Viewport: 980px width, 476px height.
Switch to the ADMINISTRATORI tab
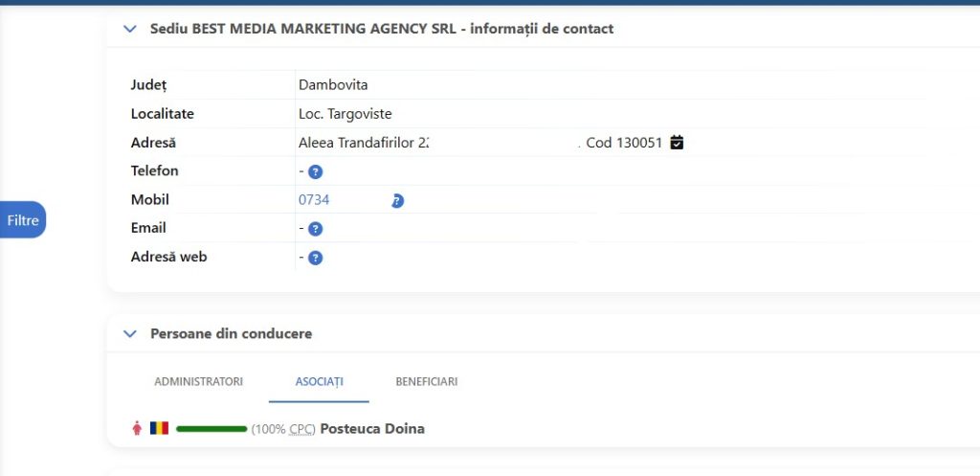pyautogui.click(x=198, y=381)
